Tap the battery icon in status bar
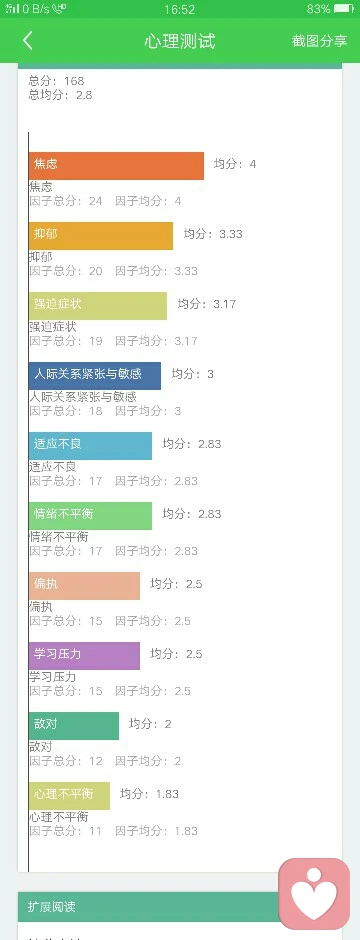 [x=344, y=9]
